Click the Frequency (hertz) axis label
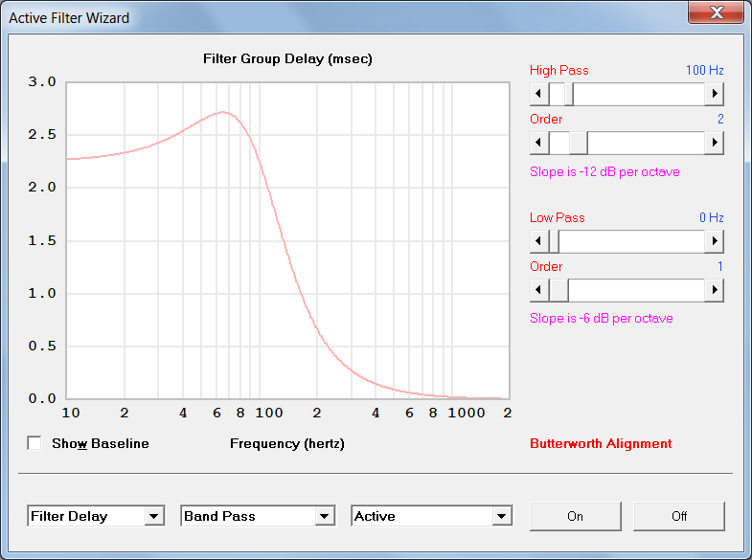The width and height of the screenshot is (752, 560). coord(287,443)
